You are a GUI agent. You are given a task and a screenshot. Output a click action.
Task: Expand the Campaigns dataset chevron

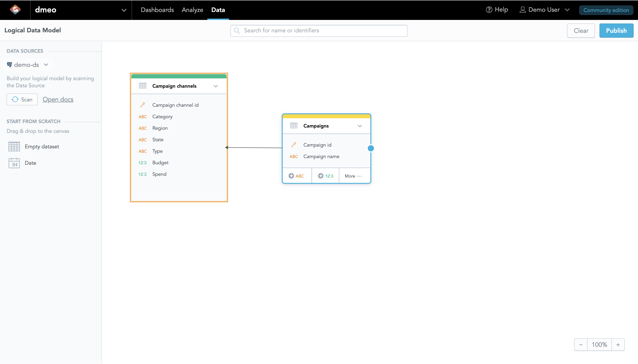pyautogui.click(x=360, y=126)
